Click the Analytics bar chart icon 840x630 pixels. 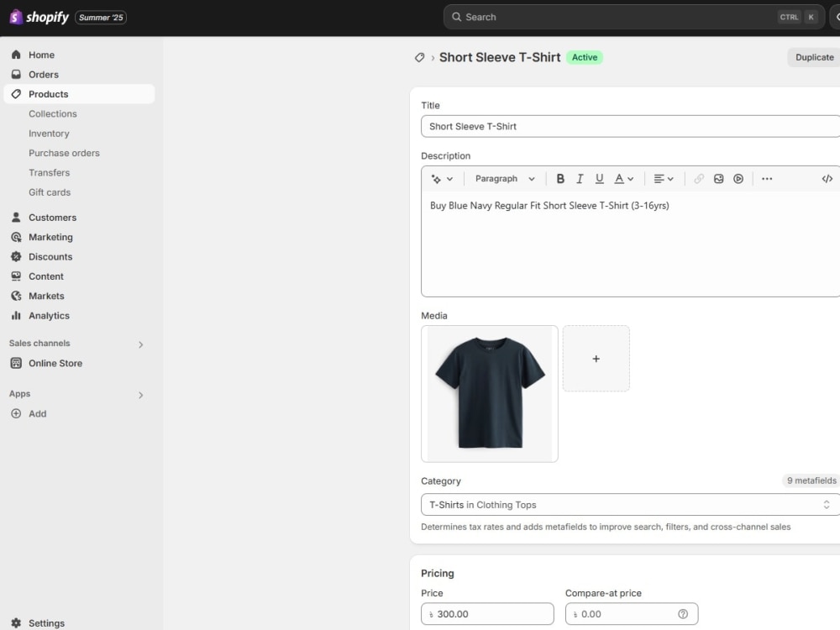coord(16,316)
